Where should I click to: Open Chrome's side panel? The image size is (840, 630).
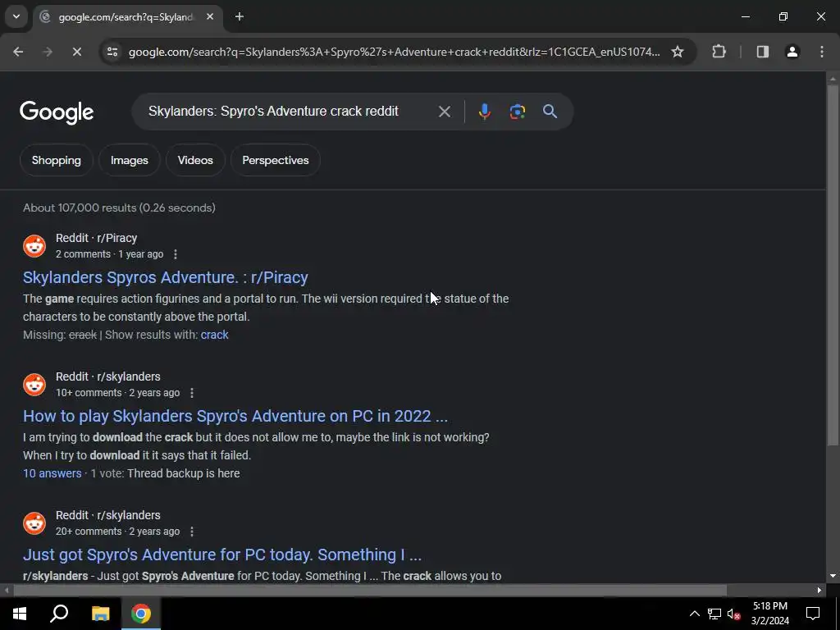coord(763,52)
